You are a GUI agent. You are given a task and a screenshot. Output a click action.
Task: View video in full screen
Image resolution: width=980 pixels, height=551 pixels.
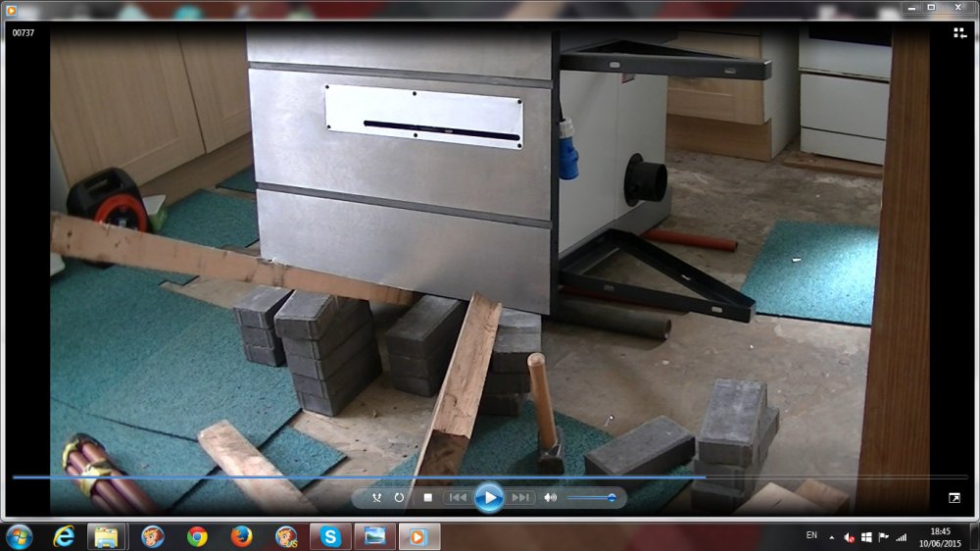(955, 498)
